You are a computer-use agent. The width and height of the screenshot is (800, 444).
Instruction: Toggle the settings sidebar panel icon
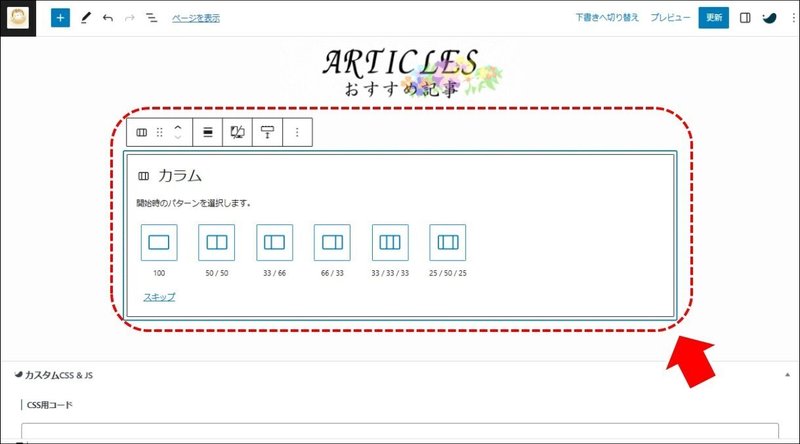[x=745, y=18]
